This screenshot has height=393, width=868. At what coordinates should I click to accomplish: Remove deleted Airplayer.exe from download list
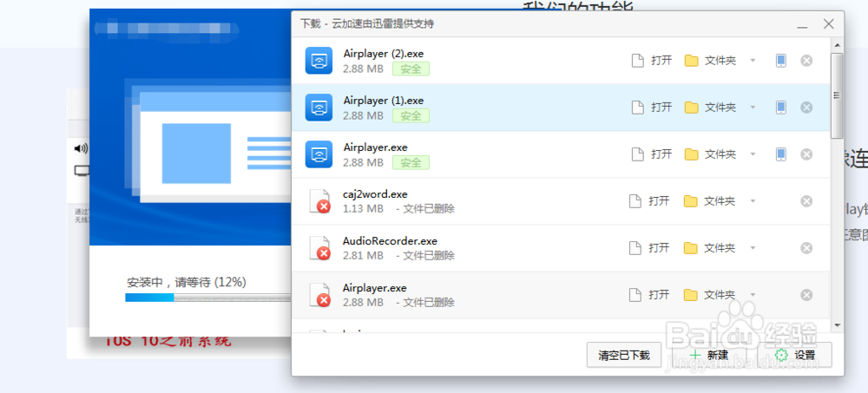tap(806, 295)
